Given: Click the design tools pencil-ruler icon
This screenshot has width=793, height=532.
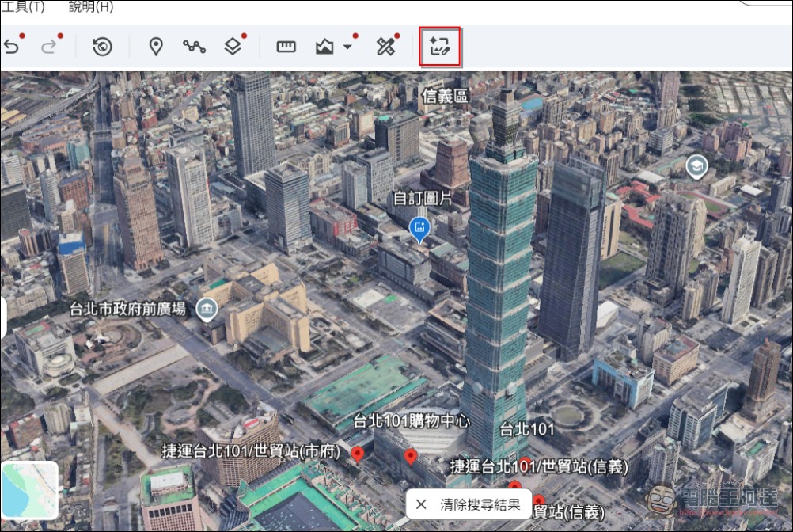Looking at the screenshot, I should [385, 47].
